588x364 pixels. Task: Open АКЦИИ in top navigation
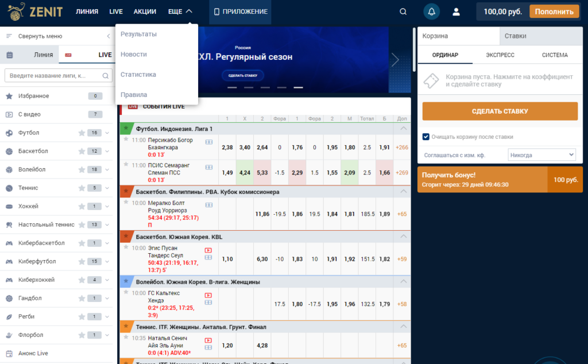tap(145, 11)
